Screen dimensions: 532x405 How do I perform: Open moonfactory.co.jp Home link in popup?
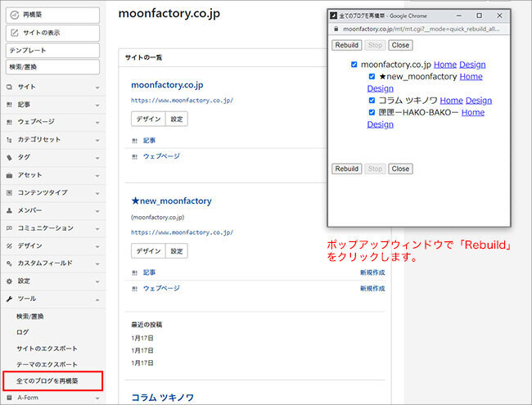445,65
